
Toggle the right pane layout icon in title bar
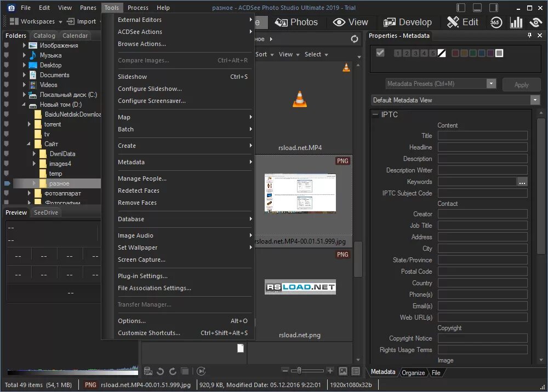(494, 8)
